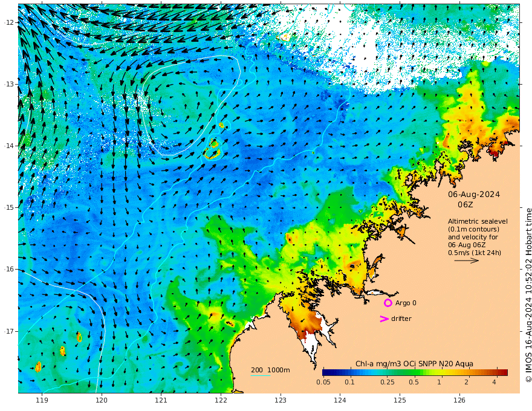Click the longitude axis label 123
Viewport: 532px width, 411px height.
281,400
